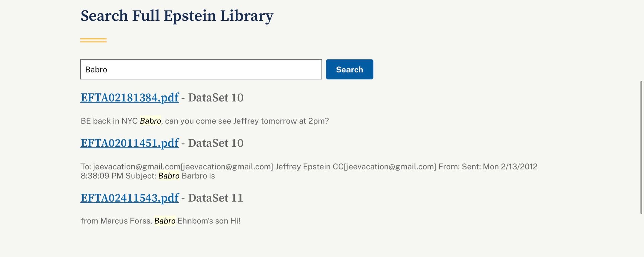Click the vertical page scrollbar
644x257 pixels.
coord(641,147)
